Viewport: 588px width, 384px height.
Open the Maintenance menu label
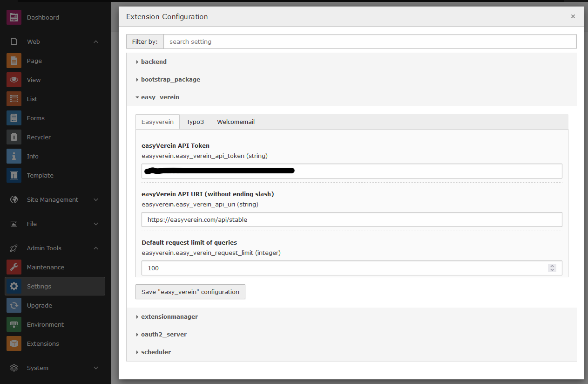tap(46, 267)
